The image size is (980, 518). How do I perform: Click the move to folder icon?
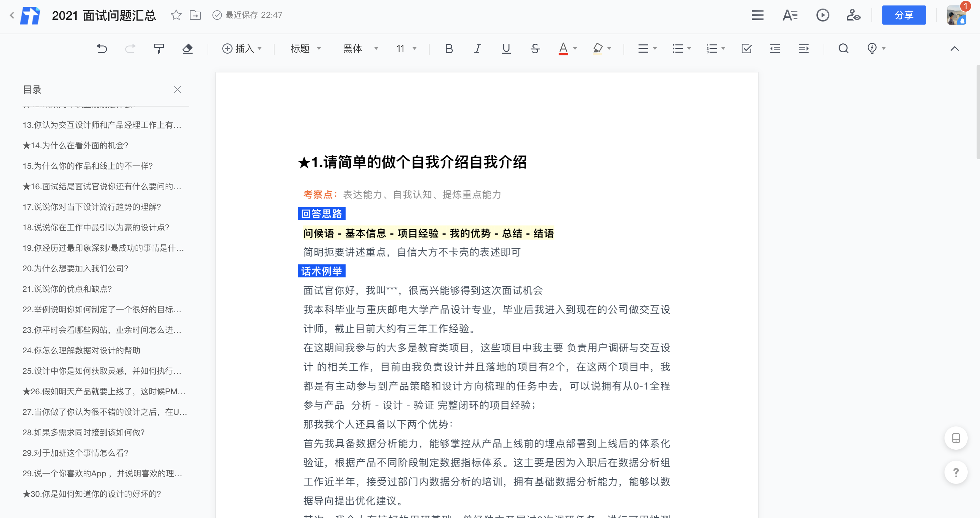195,15
